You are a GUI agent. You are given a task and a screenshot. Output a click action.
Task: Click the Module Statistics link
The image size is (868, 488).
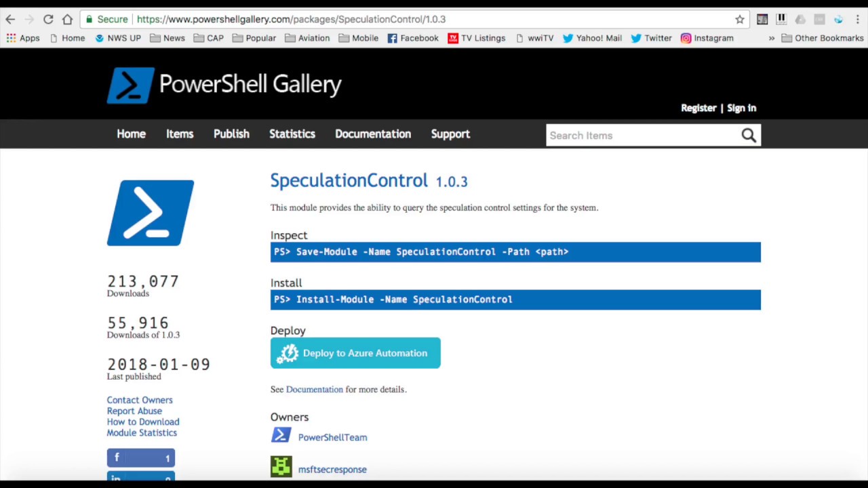(x=142, y=432)
